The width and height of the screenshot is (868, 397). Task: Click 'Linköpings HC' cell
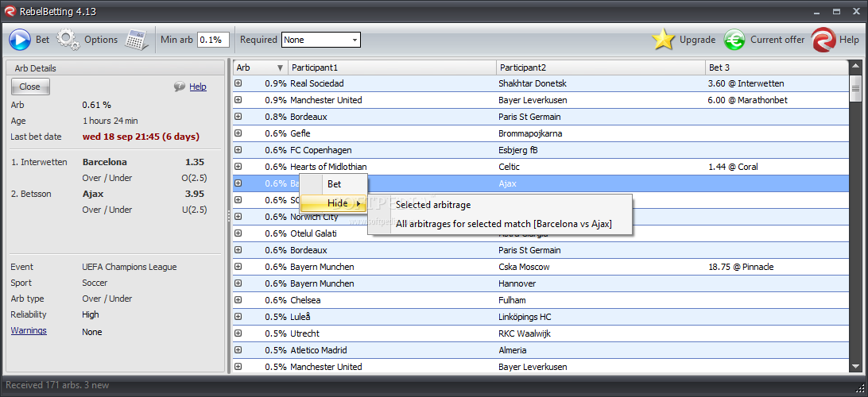[525, 317]
